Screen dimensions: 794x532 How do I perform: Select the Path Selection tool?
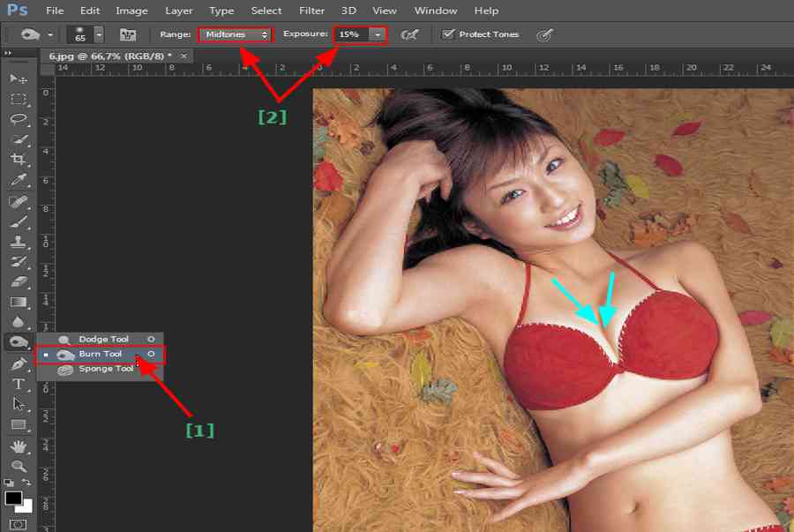point(19,404)
